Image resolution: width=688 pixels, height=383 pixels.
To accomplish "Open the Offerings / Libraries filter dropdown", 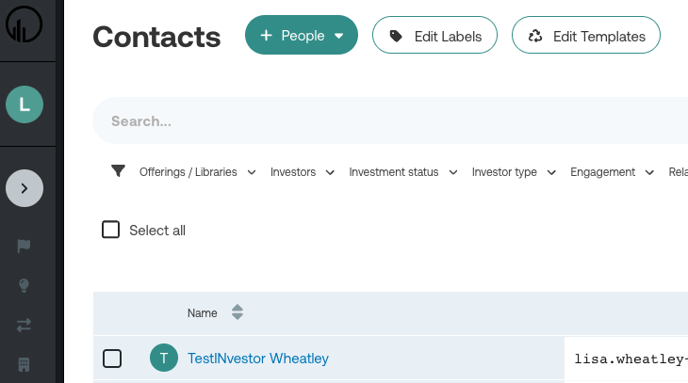I will coord(197,172).
